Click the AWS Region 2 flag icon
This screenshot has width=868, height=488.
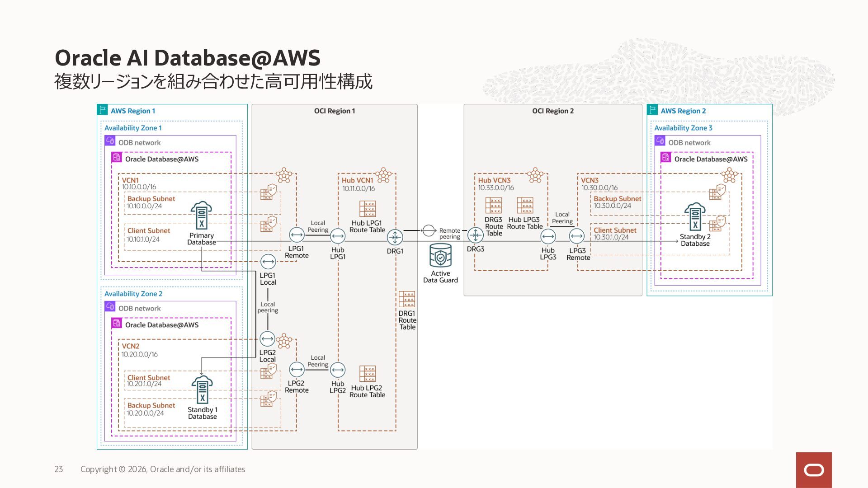652,110
